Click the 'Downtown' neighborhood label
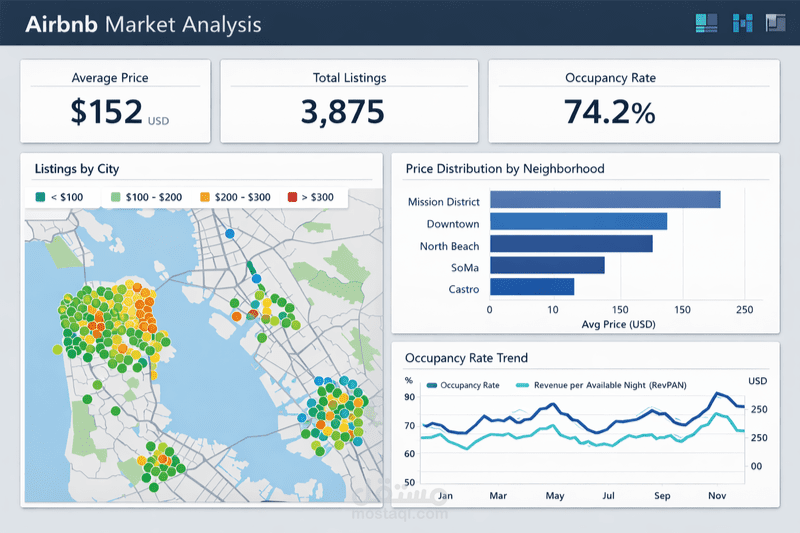This screenshot has height=533, width=800. click(x=453, y=224)
